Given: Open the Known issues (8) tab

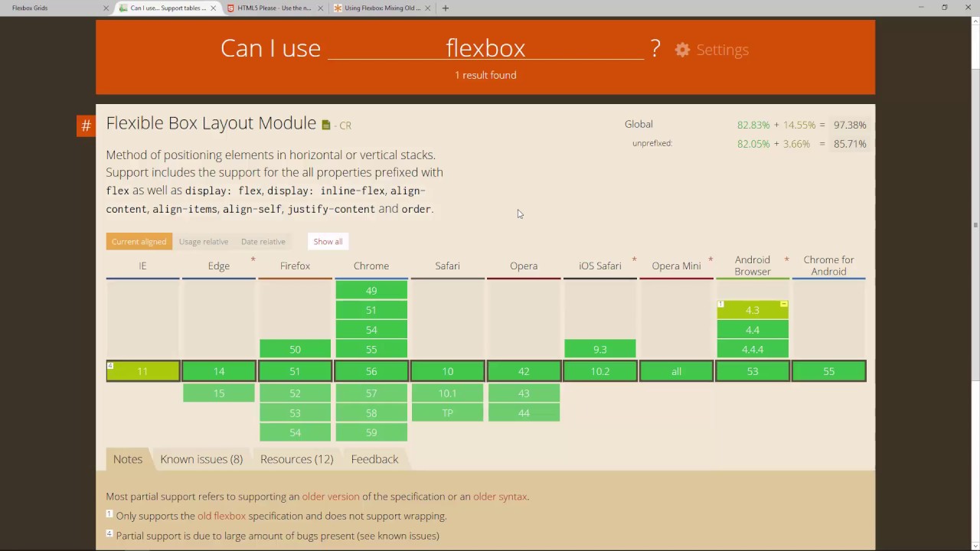Looking at the screenshot, I should pos(201,459).
